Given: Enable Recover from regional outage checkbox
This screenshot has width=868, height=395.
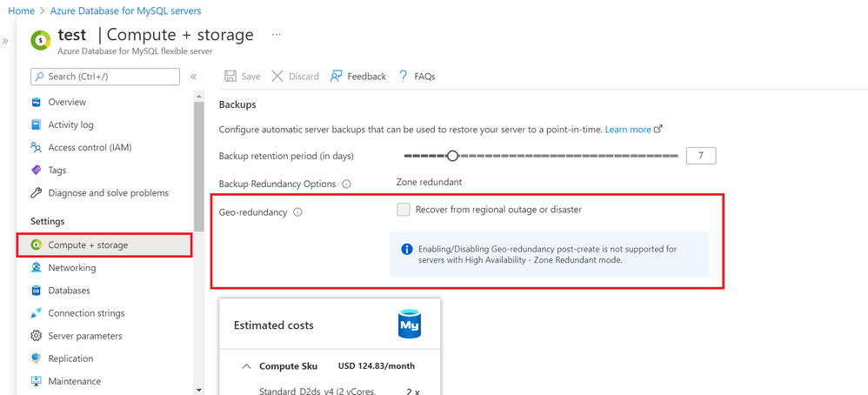Looking at the screenshot, I should click(x=404, y=210).
